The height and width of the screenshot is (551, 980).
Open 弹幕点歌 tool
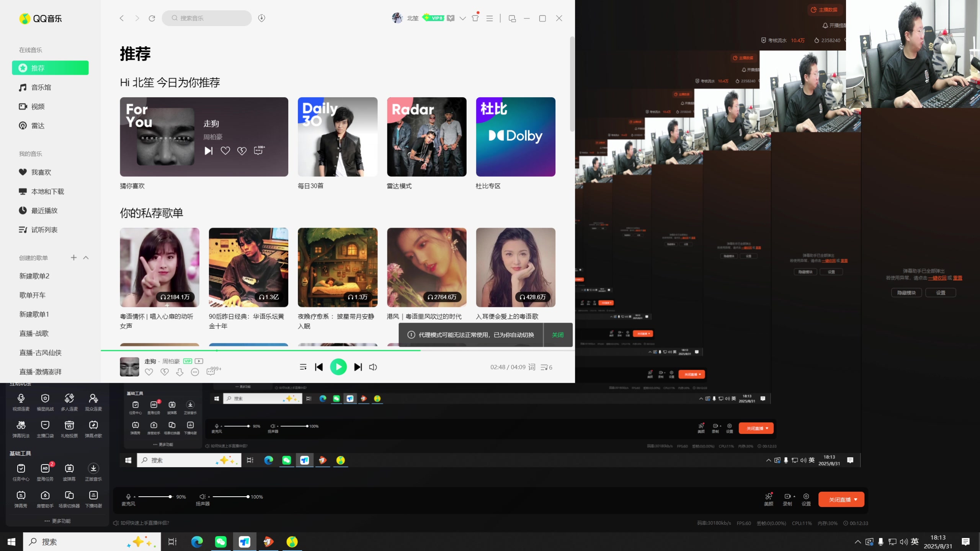pos(93,429)
